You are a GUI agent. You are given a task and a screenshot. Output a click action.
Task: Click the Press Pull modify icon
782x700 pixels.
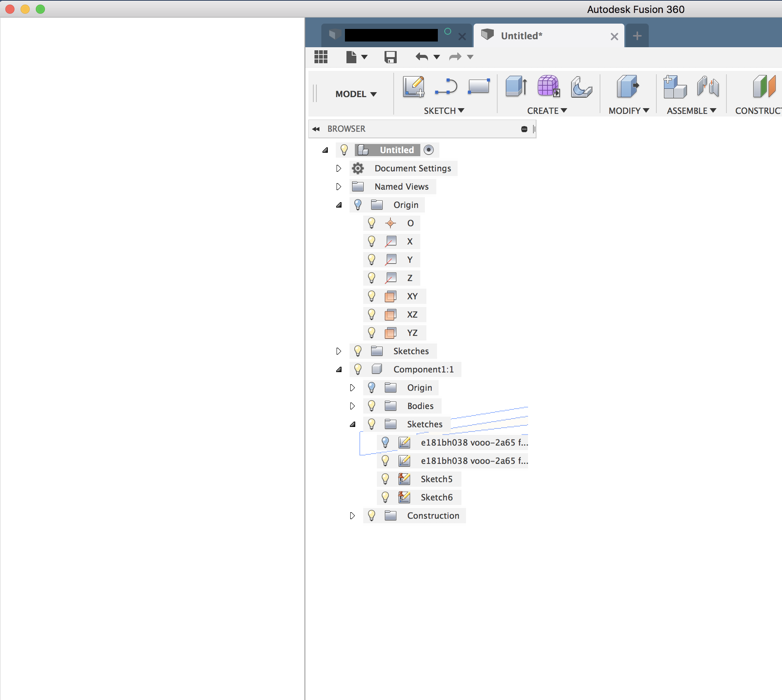click(x=627, y=86)
